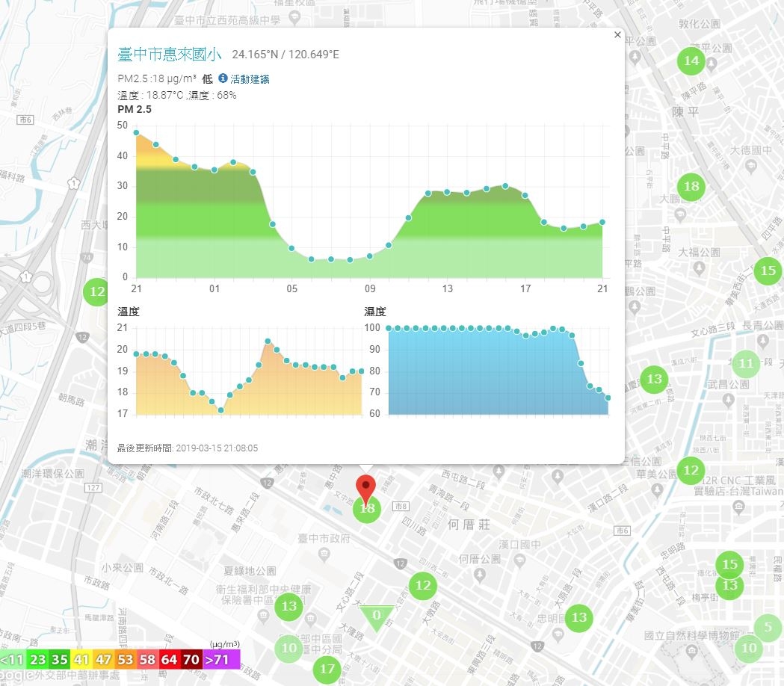784x686 pixels.
Task: Select the faded sensor marker 11 near 武昌公園
Action: point(745,363)
